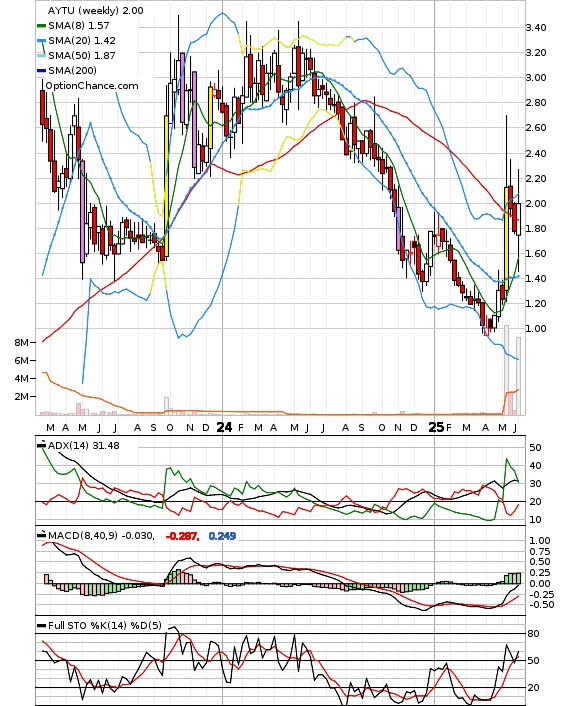Click the 1.80 price axis label
566x706 pixels.
pyautogui.click(x=536, y=228)
